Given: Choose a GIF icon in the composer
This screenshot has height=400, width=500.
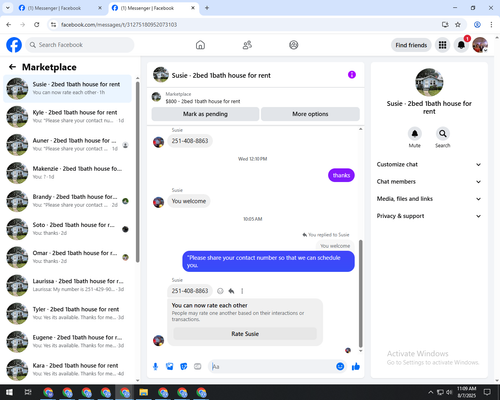Looking at the screenshot, I should 198,367.
